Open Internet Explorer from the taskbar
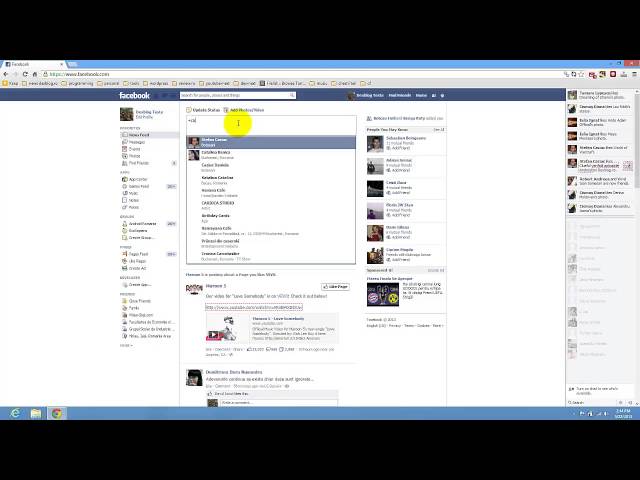 point(15,413)
